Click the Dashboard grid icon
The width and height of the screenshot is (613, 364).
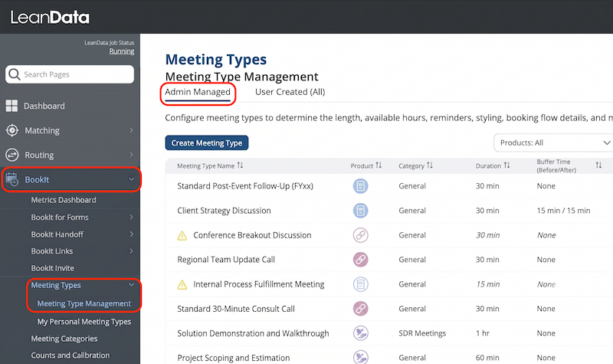click(11, 106)
